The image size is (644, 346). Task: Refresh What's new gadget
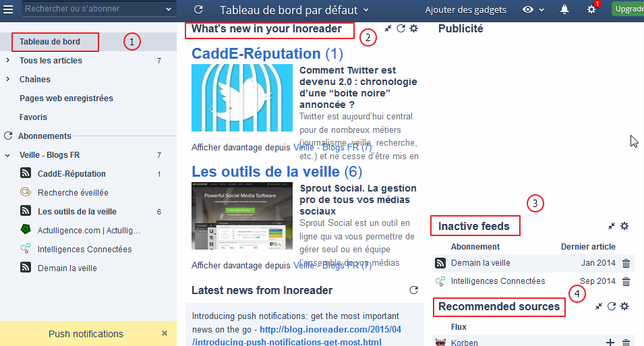point(401,28)
